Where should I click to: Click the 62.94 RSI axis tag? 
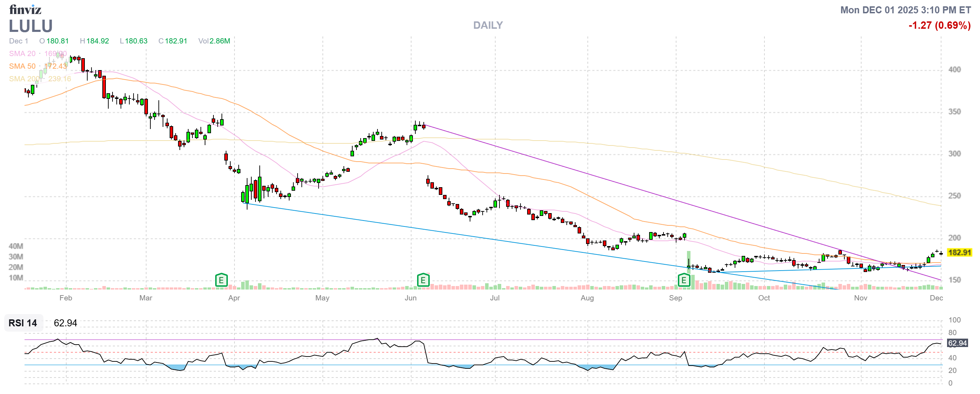957,343
